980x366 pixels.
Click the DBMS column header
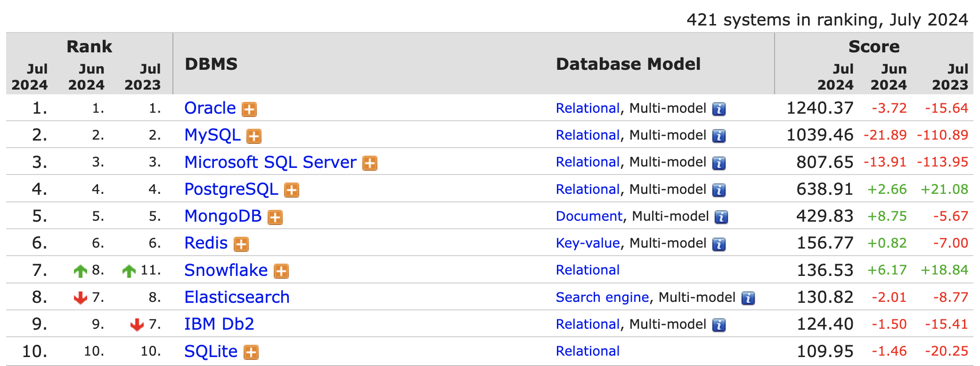(211, 64)
